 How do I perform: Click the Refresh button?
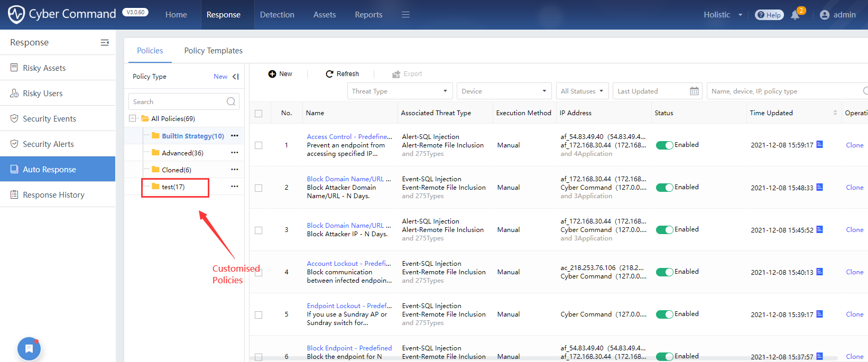click(342, 74)
